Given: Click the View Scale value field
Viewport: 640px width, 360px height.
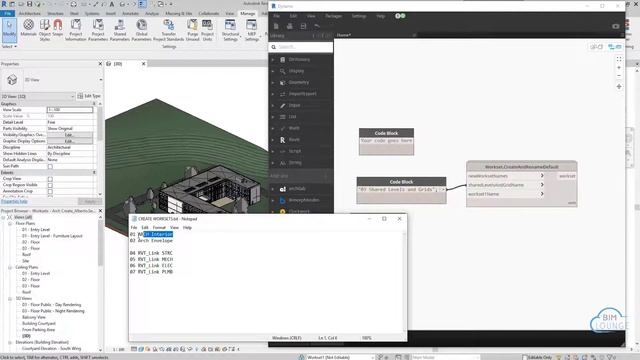Looking at the screenshot, I should 70,110.
